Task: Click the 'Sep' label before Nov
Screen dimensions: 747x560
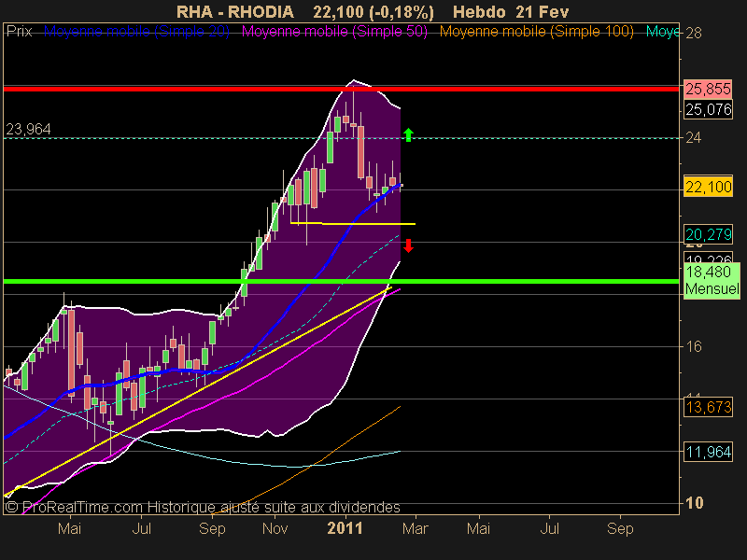Action: coord(212,528)
